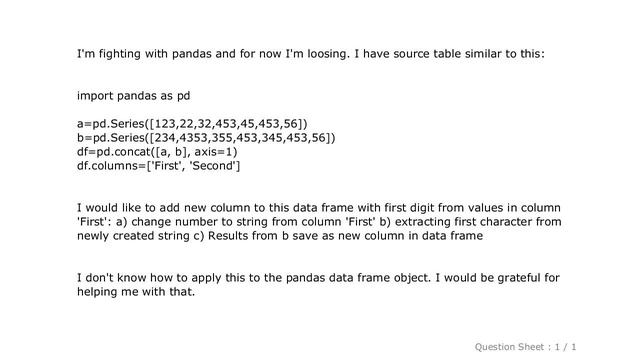Click the number 123 in series a
The width and height of the screenshot is (640, 360).
click(x=164, y=124)
